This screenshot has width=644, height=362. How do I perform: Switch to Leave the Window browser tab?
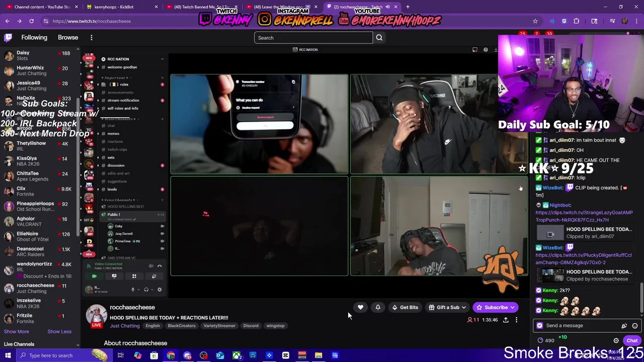(x=282, y=7)
